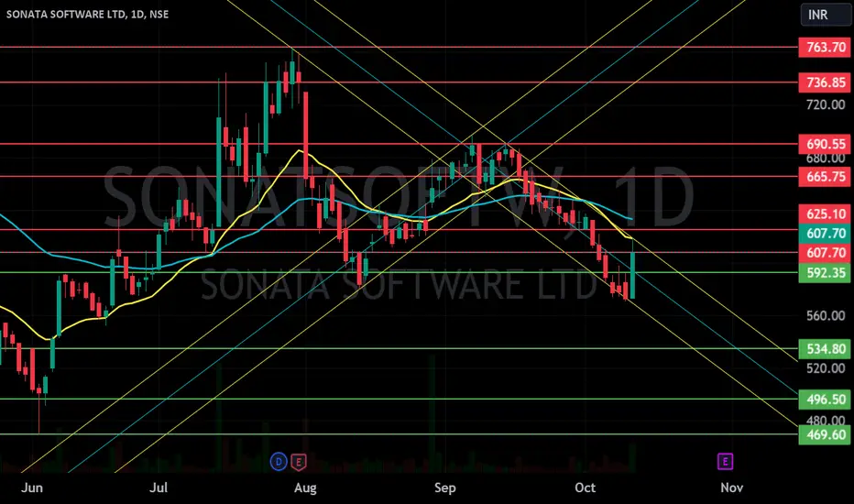Select the 763.70 red price label
This screenshot has width=854, height=504.
[825, 48]
